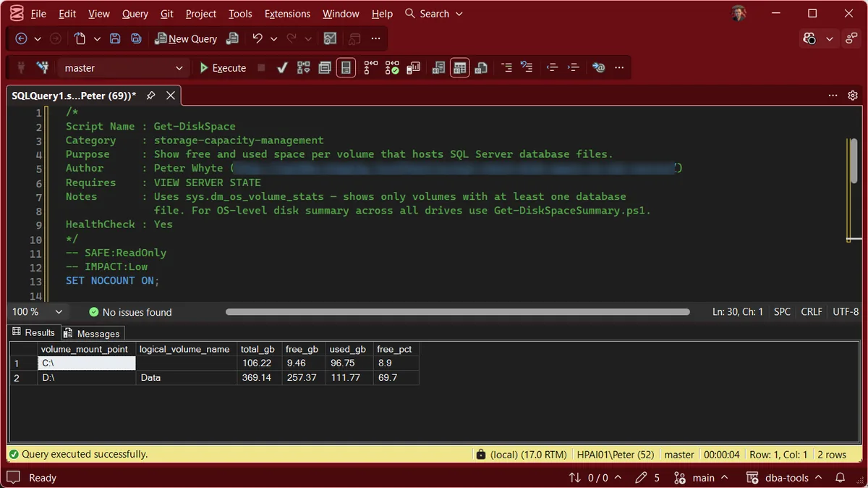The width and height of the screenshot is (868, 488).
Task: Open the editor settings gear icon
Action: pos(853,96)
